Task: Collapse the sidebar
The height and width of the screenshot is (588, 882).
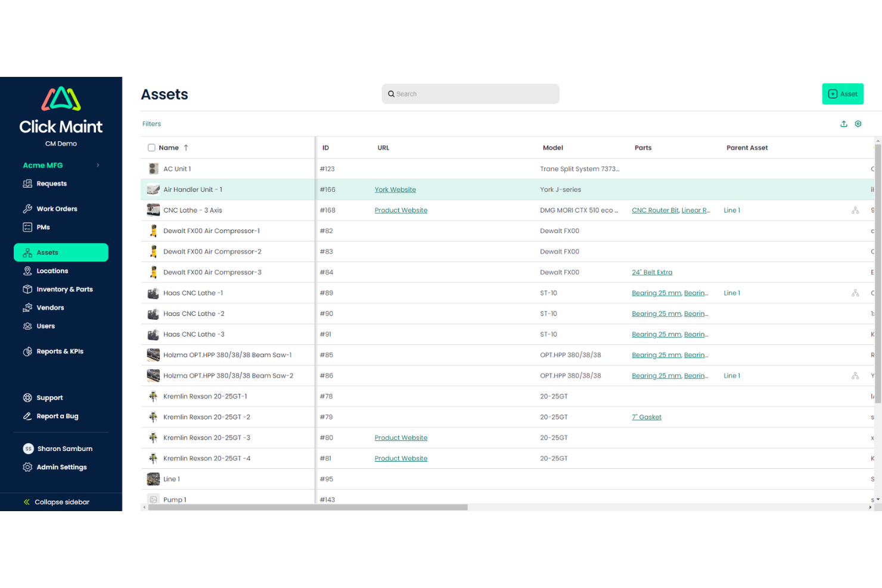Action: click(57, 502)
